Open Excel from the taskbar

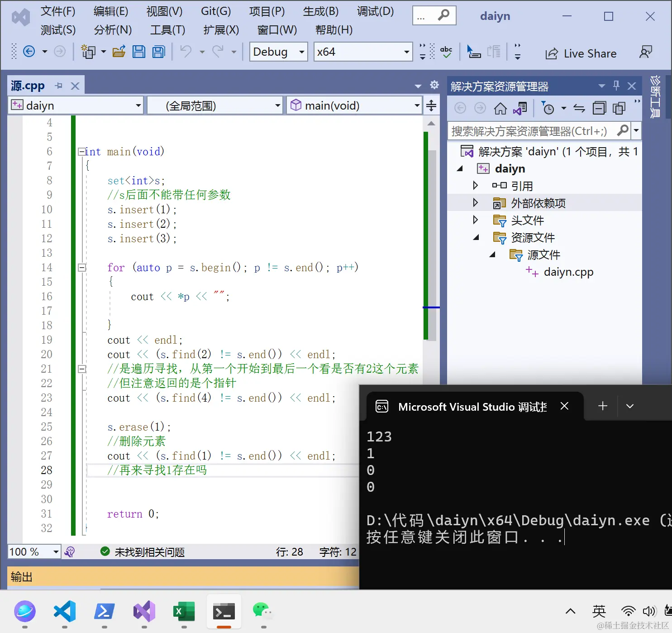coord(184,612)
